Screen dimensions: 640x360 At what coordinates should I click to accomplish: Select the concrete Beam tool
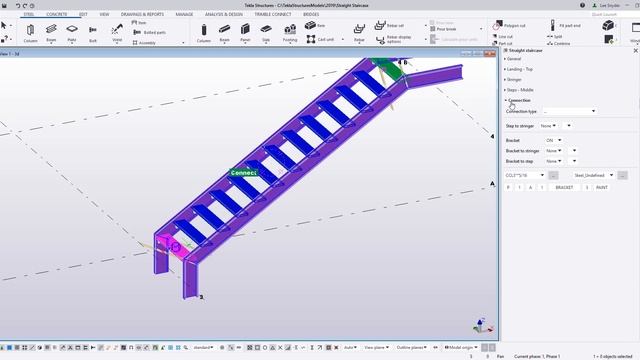224,33
